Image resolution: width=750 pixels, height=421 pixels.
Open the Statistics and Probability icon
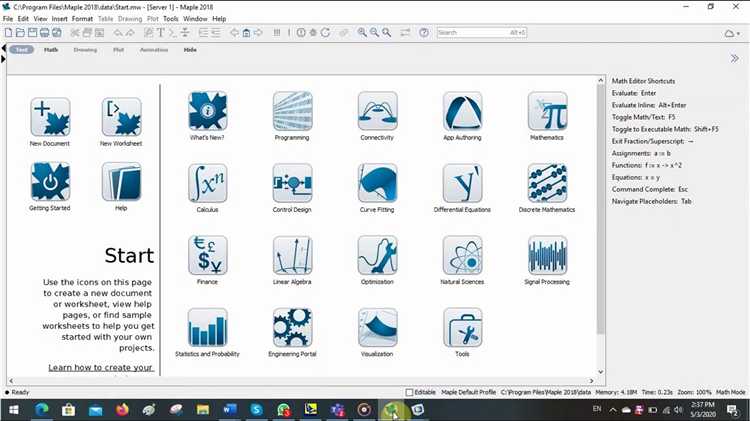click(208, 328)
